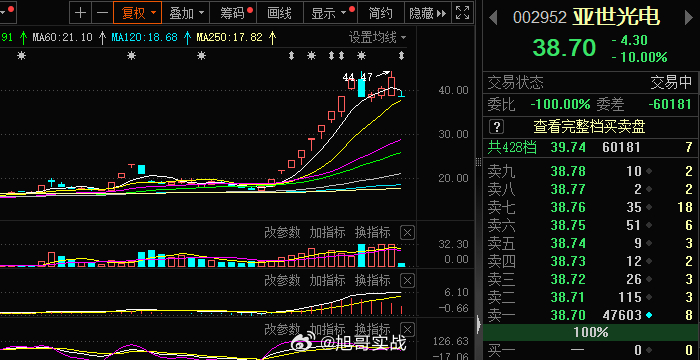700x360 pixels.
Task: Close the MACD indicator panel
Action: (407, 281)
